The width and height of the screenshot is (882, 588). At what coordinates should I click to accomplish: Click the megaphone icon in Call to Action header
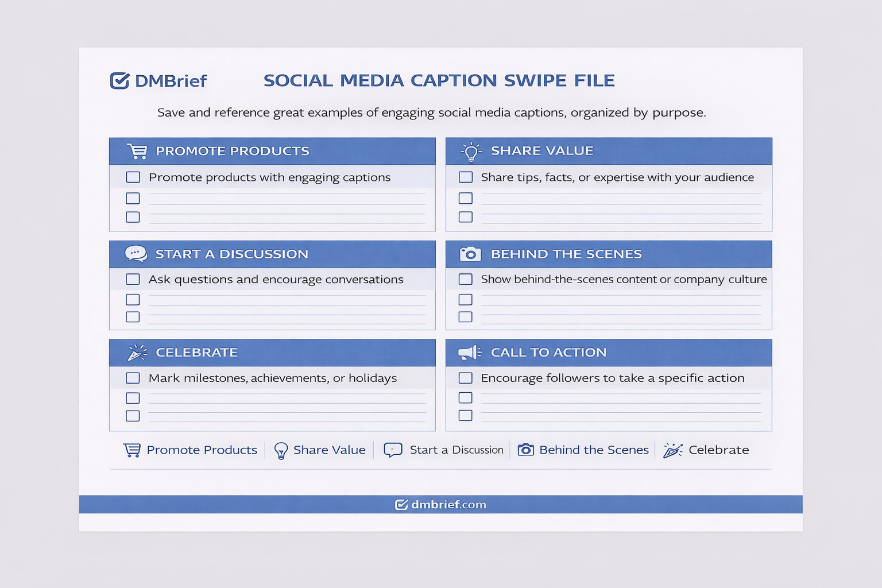470,353
